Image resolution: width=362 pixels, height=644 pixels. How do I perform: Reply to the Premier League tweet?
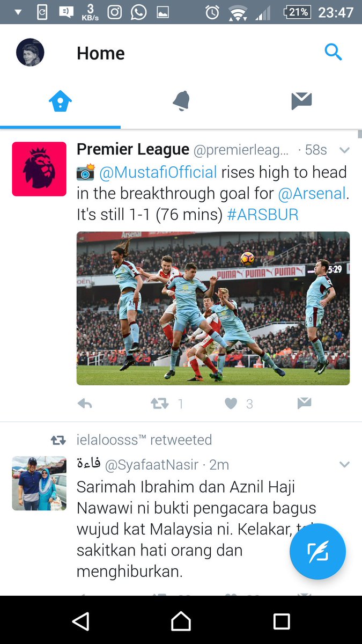tap(85, 404)
